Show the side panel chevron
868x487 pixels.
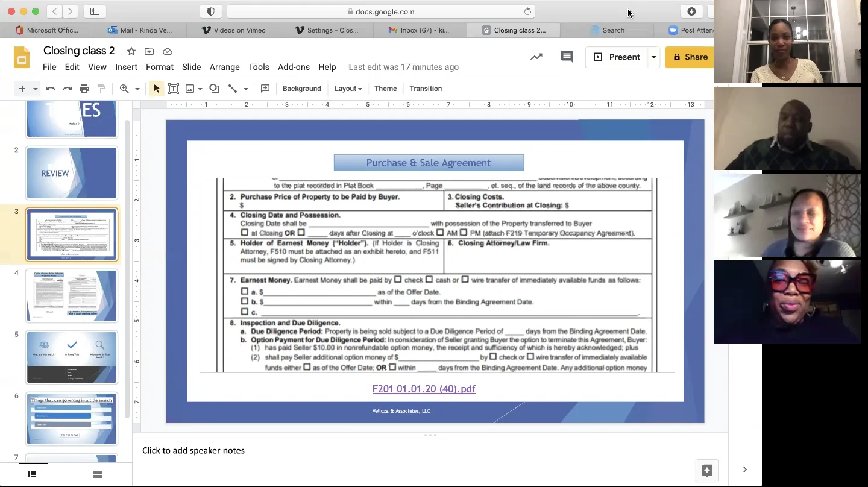pos(745,470)
